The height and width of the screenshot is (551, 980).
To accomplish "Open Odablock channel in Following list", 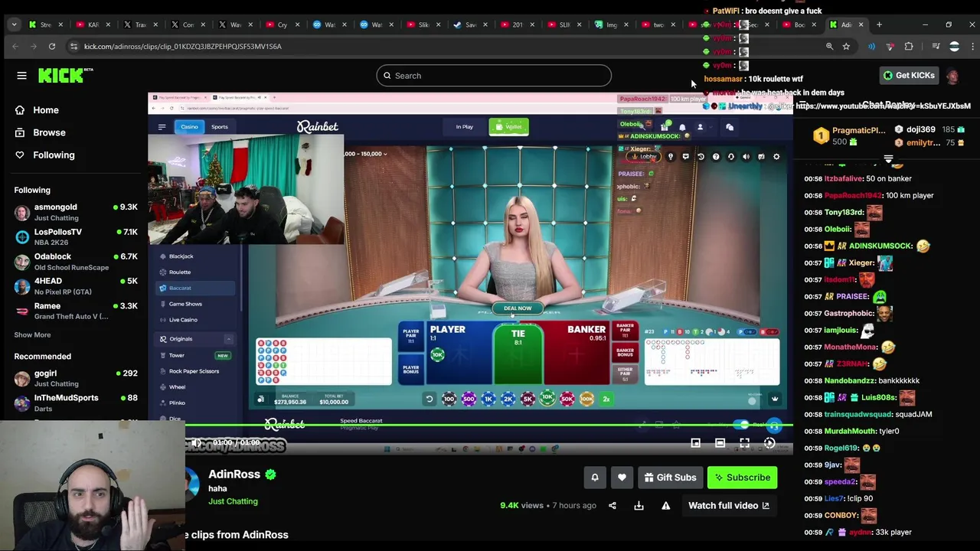I will pos(75,261).
